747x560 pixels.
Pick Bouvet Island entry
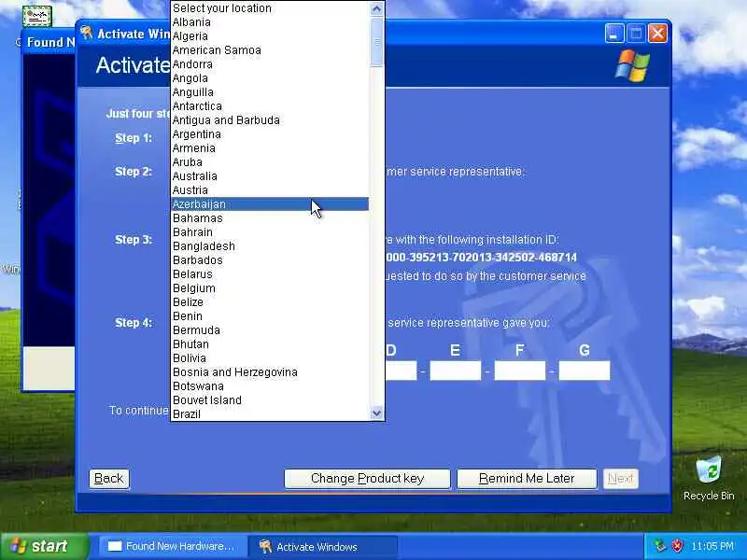click(270, 400)
